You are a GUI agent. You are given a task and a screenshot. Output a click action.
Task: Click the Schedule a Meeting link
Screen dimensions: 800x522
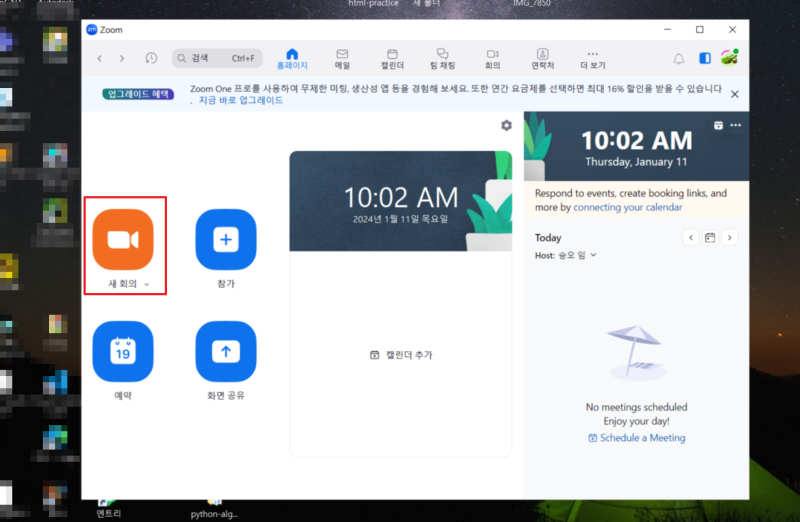point(637,438)
